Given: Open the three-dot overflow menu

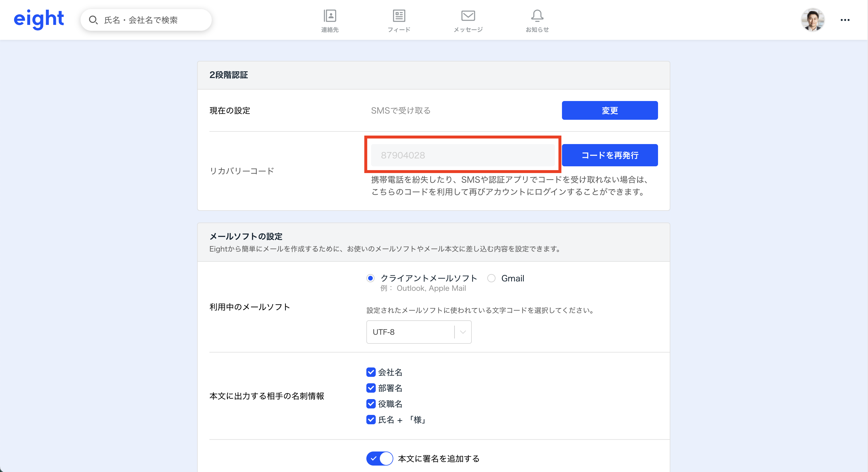Looking at the screenshot, I should (x=845, y=20).
